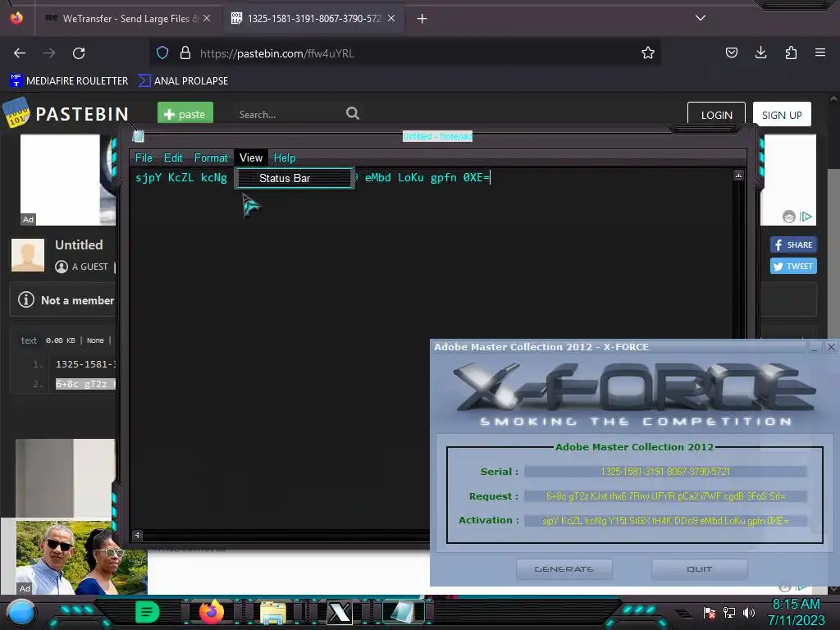
Task: Click the Firefox back arrow
Action: 20,53
